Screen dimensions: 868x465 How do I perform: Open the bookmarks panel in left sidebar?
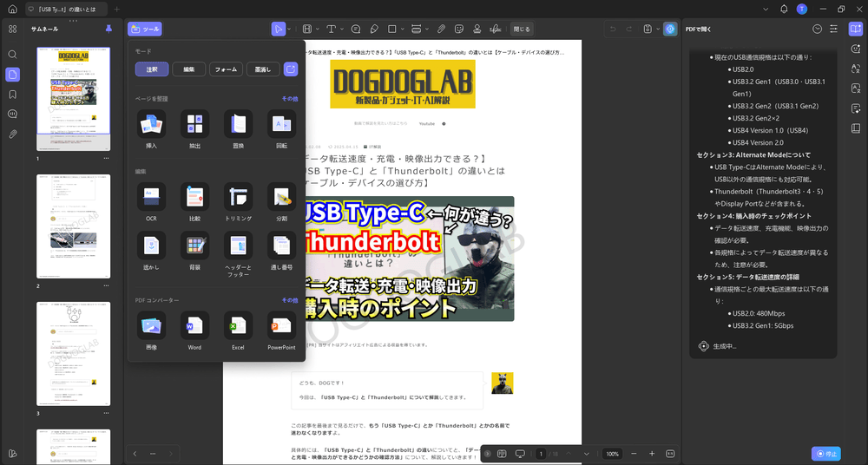(12, 94)
